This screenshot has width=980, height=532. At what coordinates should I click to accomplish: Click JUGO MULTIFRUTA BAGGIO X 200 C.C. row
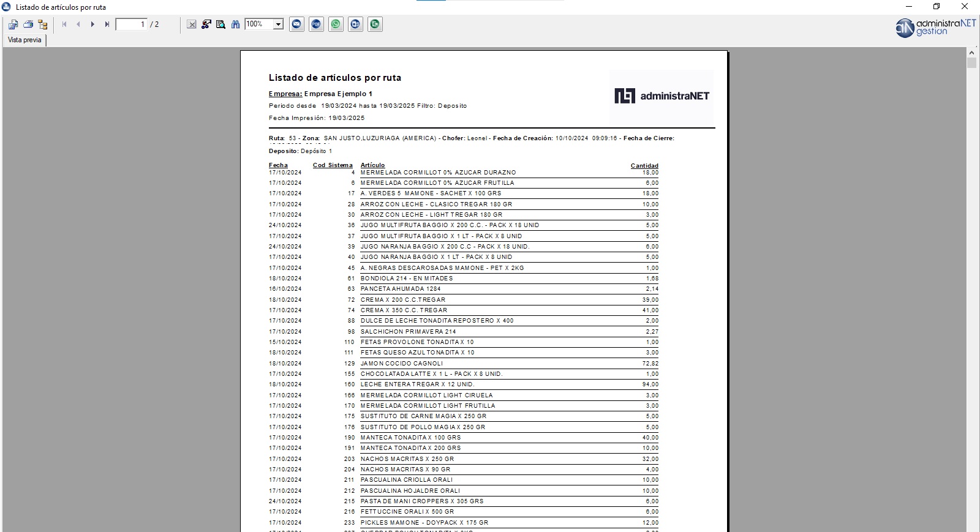point(464,225)
